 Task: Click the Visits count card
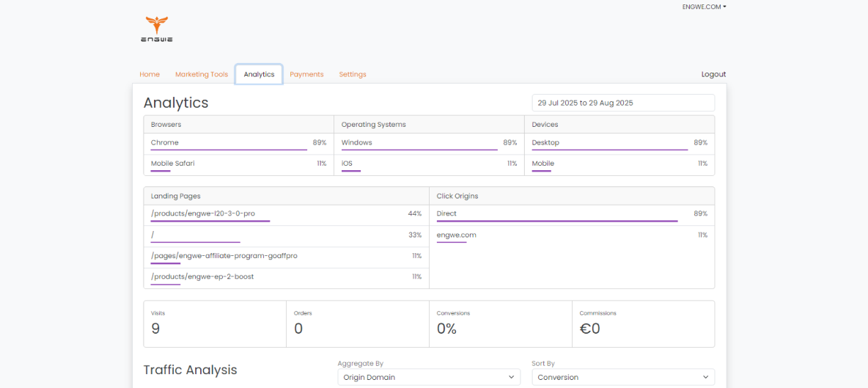(x=215, y=323)
